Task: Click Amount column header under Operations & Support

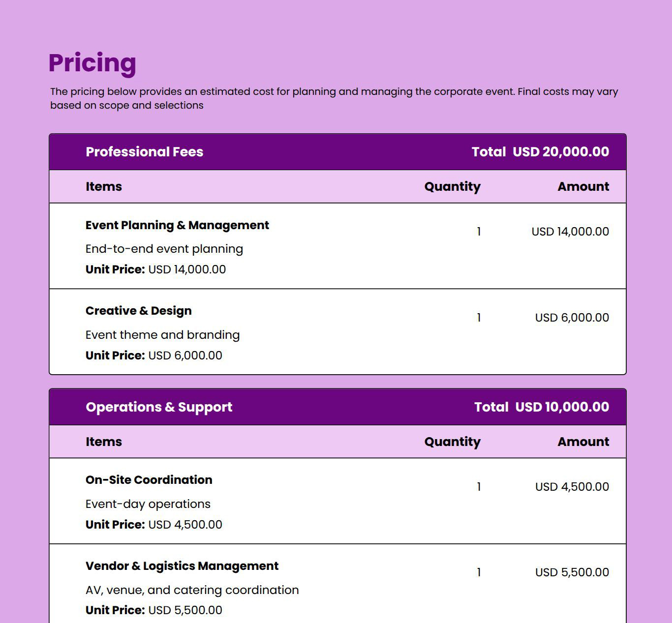Action: 583,442
